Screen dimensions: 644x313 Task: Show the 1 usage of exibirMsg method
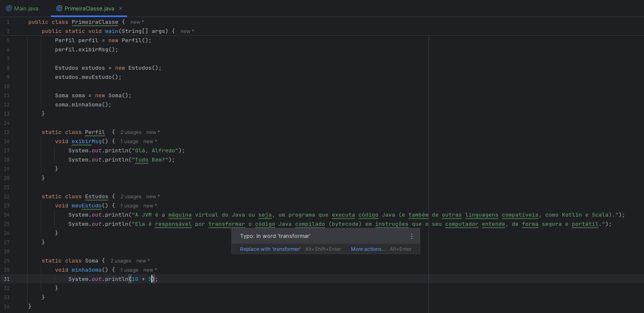(129, 141)
